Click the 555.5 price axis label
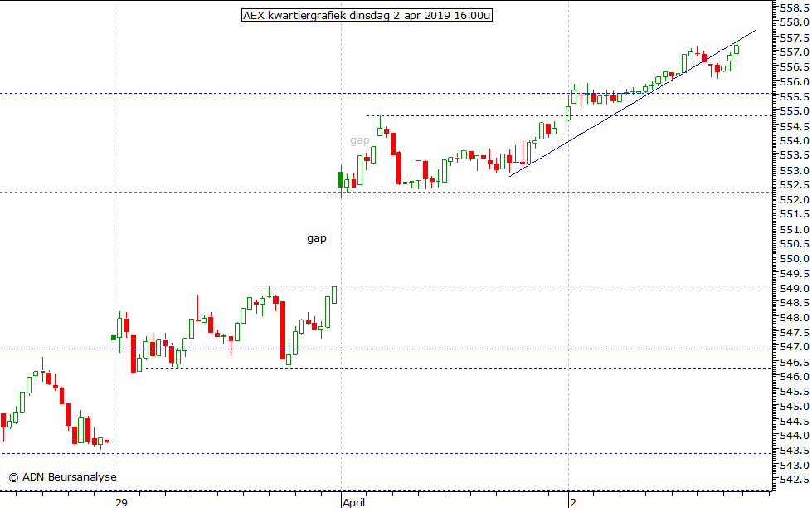 [x=795, y=96]
